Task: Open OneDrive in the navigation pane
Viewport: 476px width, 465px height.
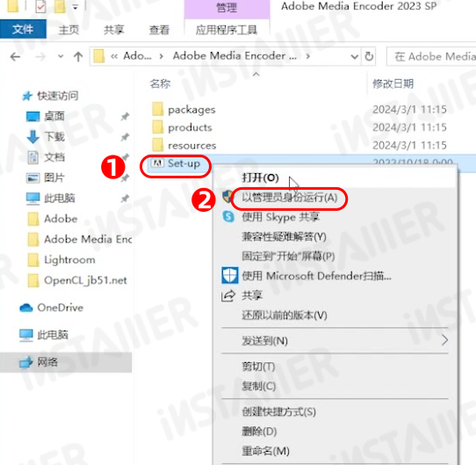Action: coord(60,308)
